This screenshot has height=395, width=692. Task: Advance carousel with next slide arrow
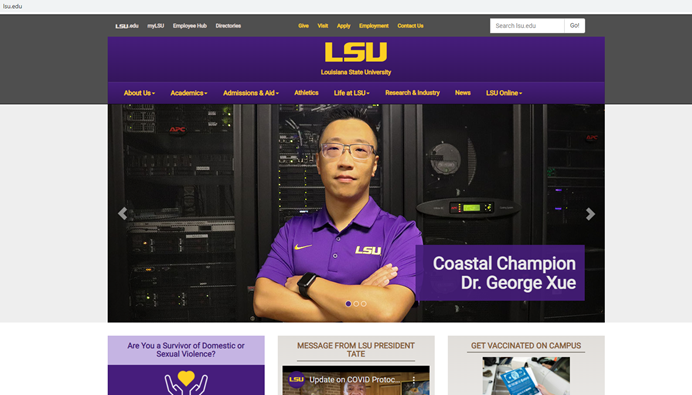590,214
